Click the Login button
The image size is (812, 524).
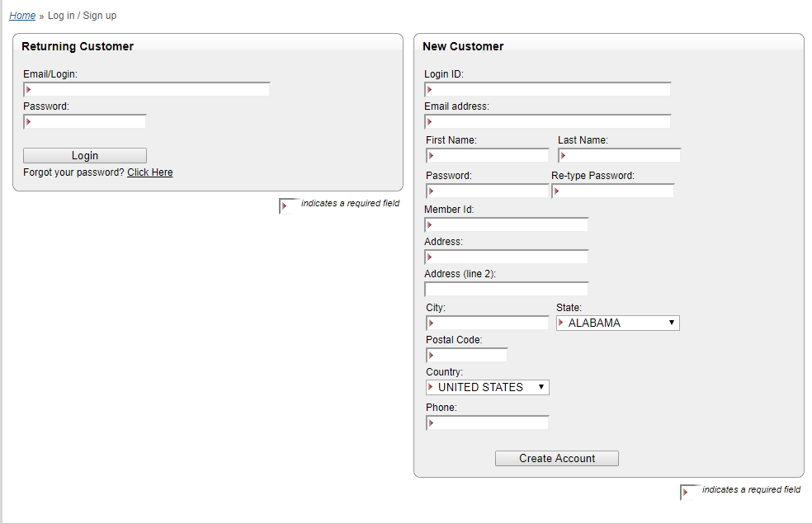click(85, 155)
